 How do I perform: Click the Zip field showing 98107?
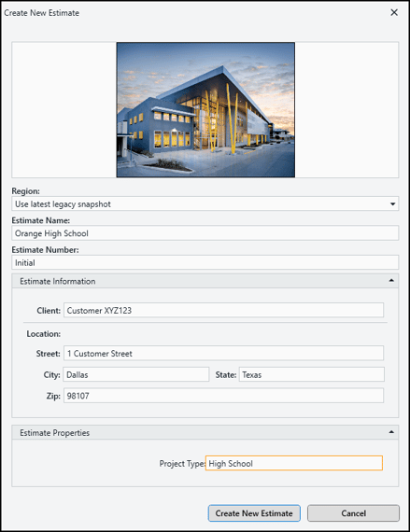[x=223, y=396]
